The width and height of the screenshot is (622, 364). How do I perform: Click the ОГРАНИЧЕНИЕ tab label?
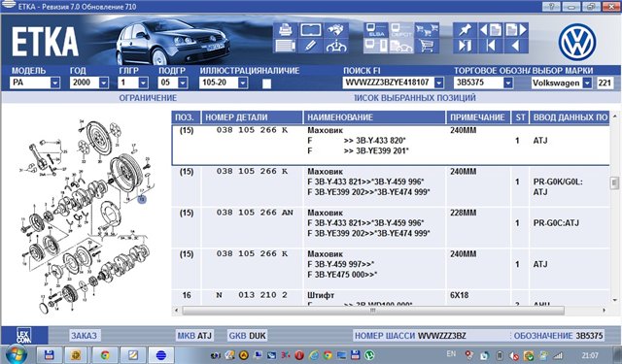[x=148, y=98]
